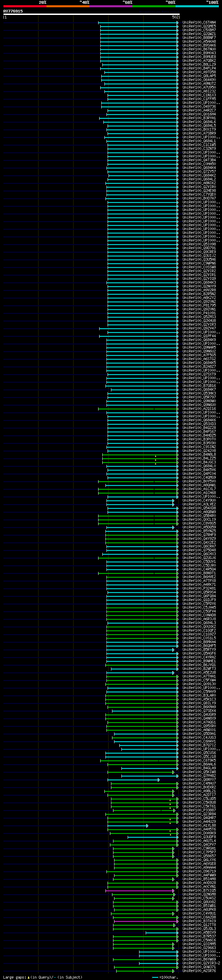Image resolution: width=222 pixels, height=980 pixels.
Task: Select hit label UniRef100_A4RZC7
Action: (199, 110)
